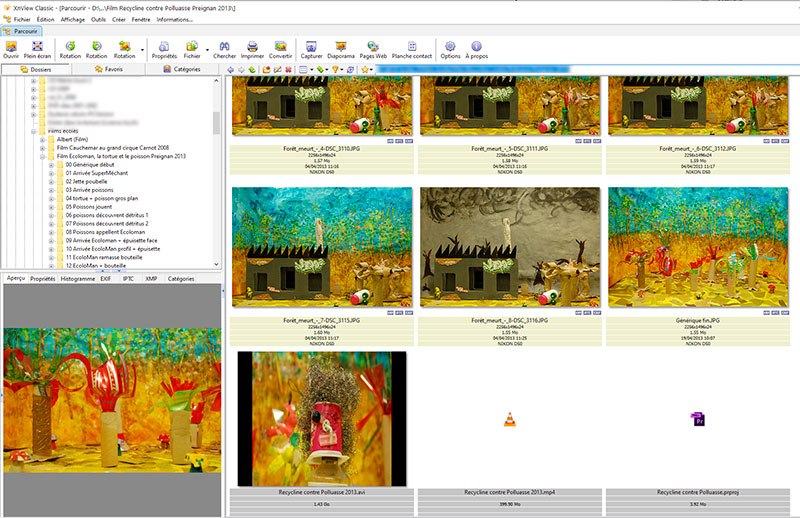This screenshot has width=800, height=518.
Task: Go up one folder with green arrow
Action: click(252, 69)
